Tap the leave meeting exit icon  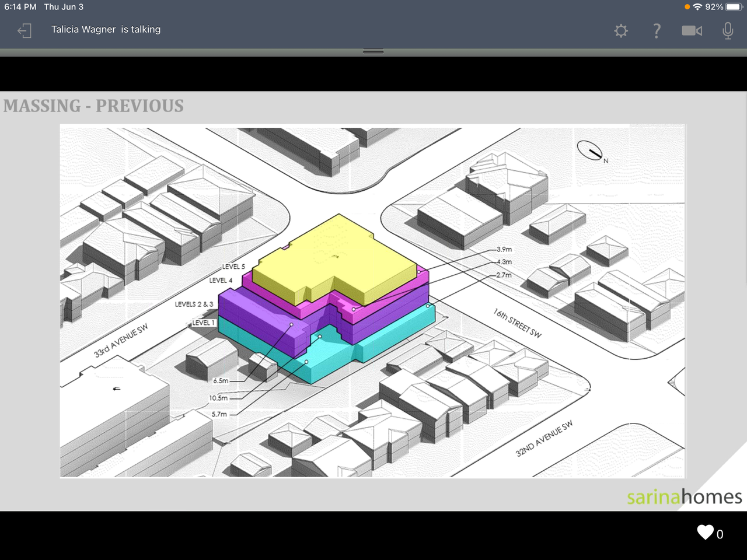(24, 30)
